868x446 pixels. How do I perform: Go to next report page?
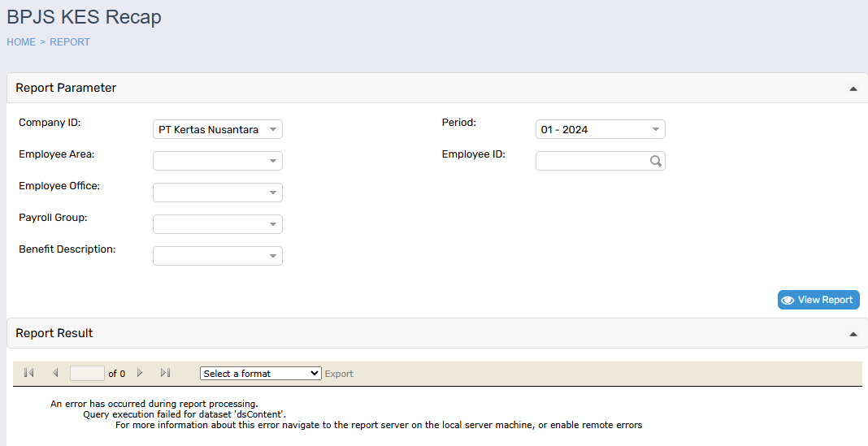[x=140, y=373]
